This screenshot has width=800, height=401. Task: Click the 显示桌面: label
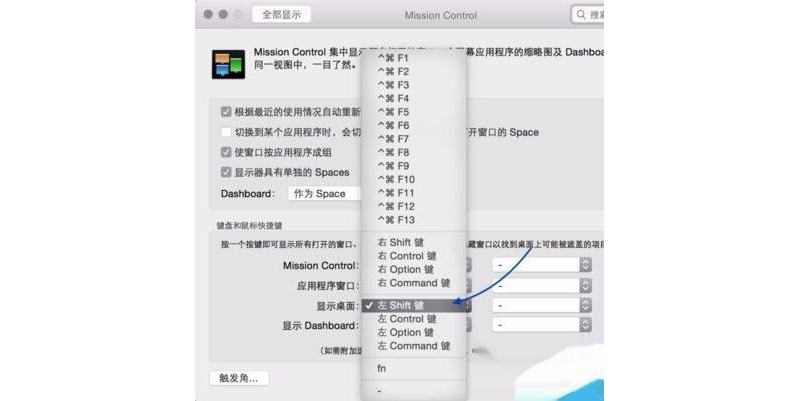coord(338,306)
